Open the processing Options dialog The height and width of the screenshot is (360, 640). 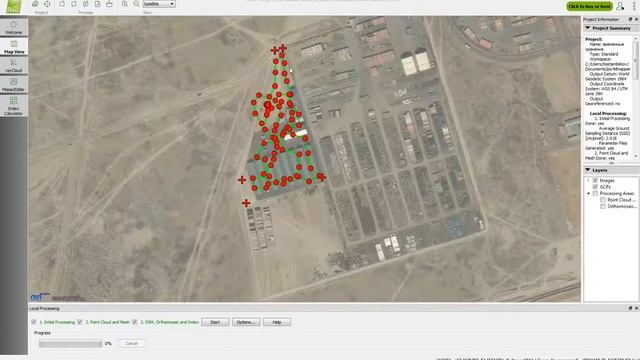tap(246, 322)
